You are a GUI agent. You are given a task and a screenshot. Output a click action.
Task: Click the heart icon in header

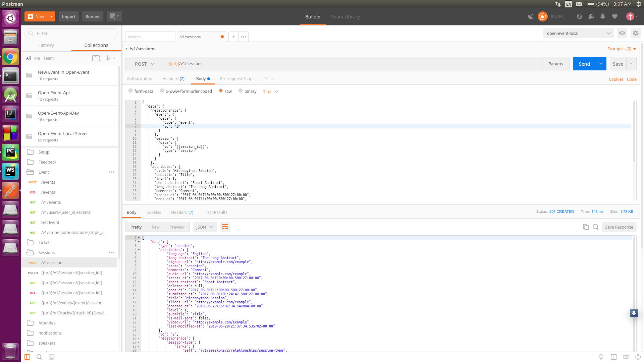pos(615,16)
